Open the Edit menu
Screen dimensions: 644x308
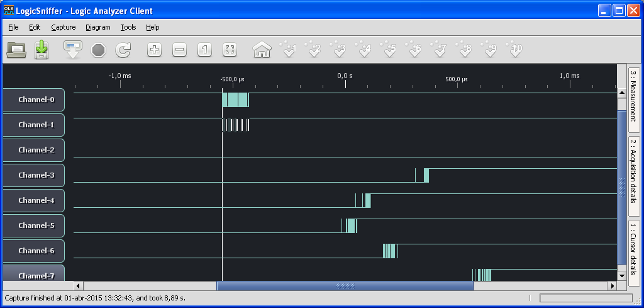pos(35,27)
